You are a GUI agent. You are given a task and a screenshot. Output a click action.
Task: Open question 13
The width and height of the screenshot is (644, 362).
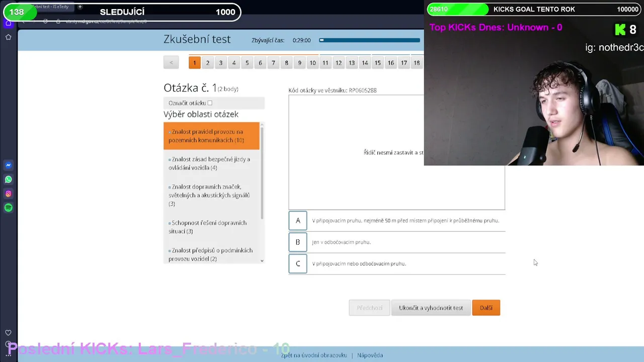tap(352, 63)
